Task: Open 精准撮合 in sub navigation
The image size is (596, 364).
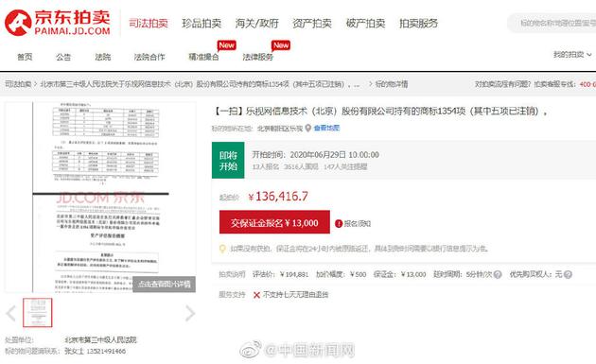Action: [203, 57]
